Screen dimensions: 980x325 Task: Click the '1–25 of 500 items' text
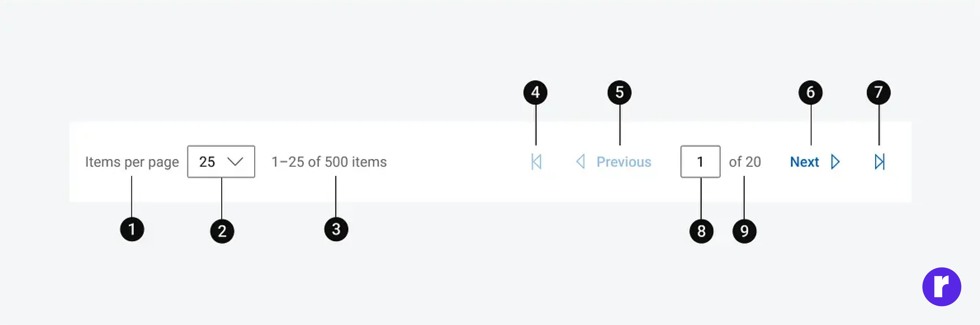pos(329,162)
